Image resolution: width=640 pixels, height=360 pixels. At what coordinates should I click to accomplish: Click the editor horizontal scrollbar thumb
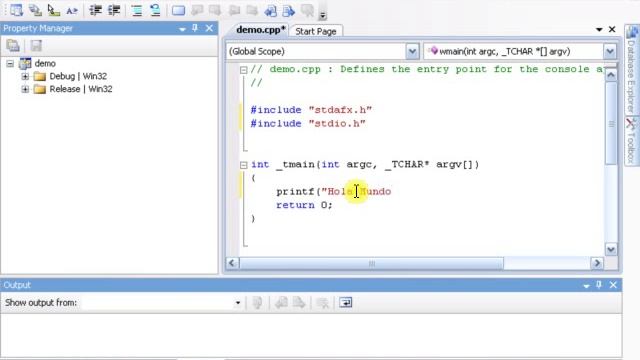point(371,264)
